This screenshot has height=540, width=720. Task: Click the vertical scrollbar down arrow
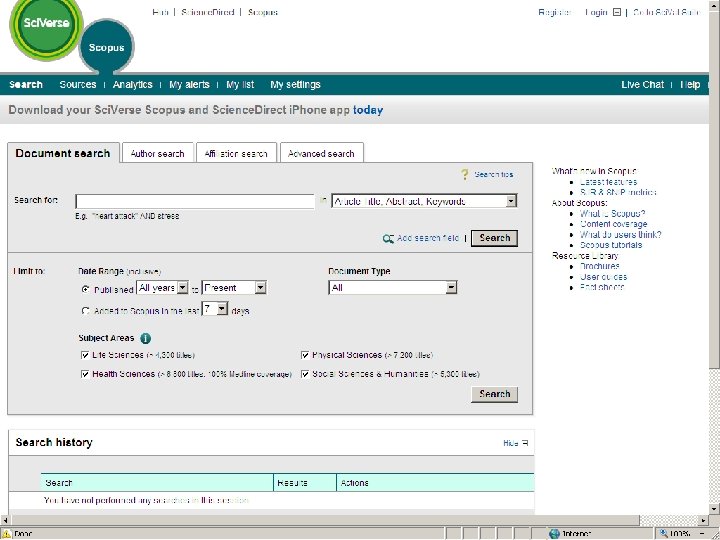click(714, 509)
